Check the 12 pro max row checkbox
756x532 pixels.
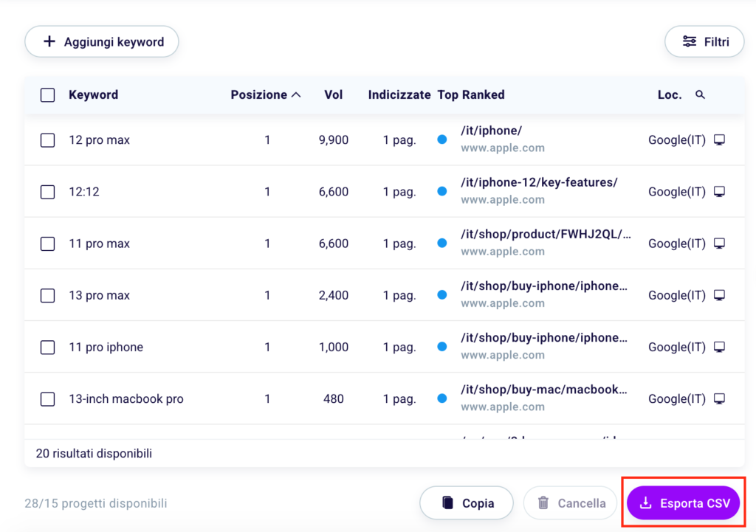(x=47, y=139)
